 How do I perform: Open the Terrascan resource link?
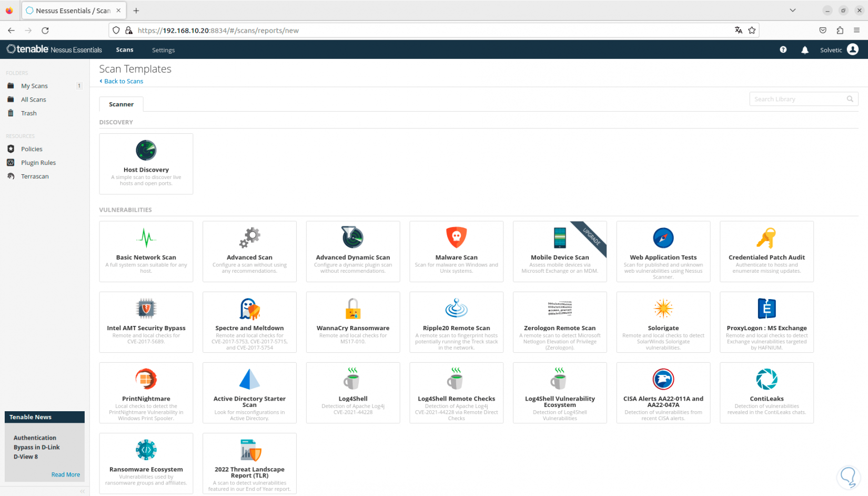click(35, 176)
